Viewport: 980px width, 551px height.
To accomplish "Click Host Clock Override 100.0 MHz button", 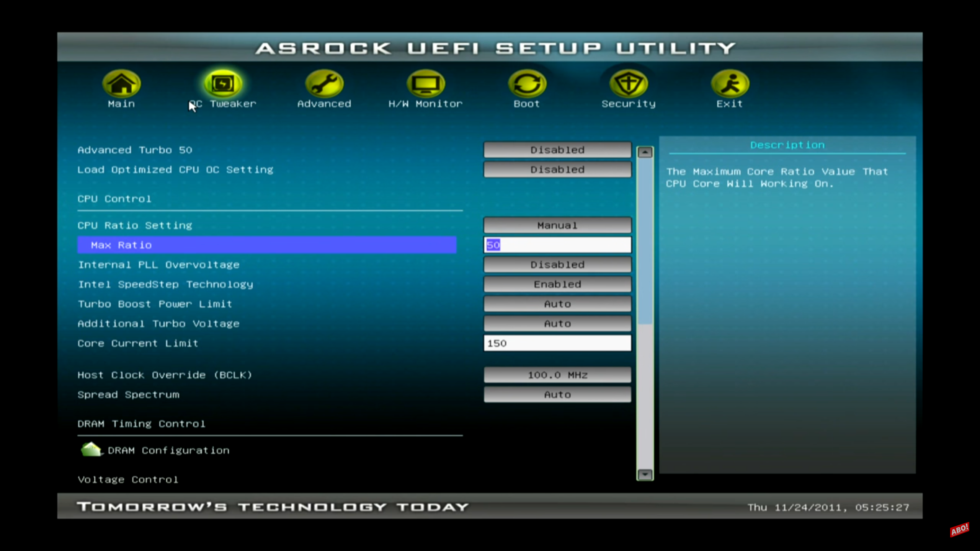I will point(557,375).
